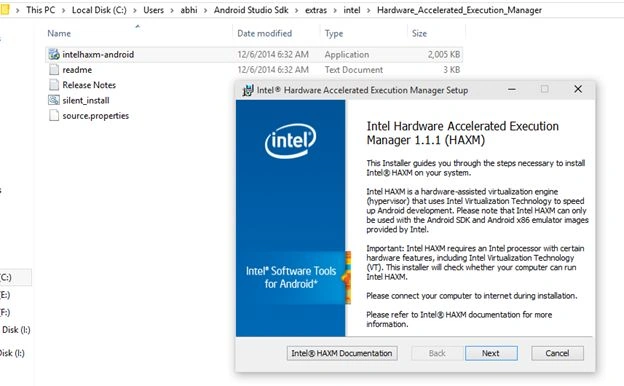Screen dimensions: 624x386
Task: Click Next in the HAXM setup
Action: tap(491, 353)
